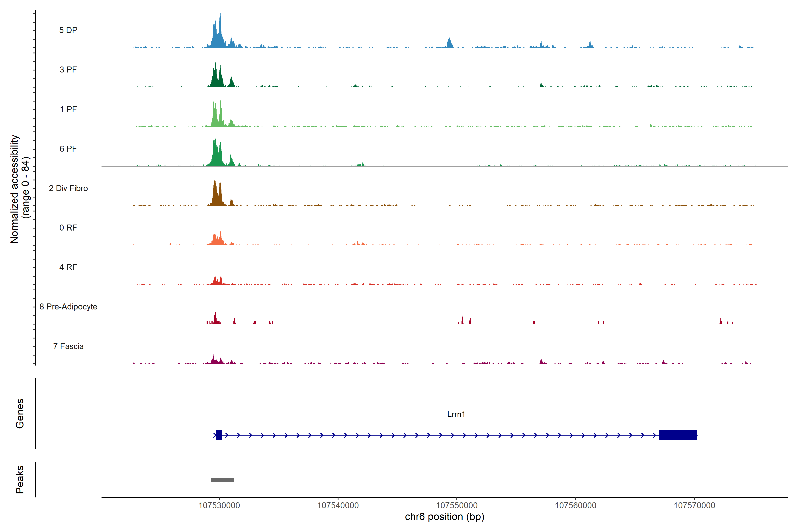
Task: Click the gray peak bar in Peaks track
Action: coord(222,480)
